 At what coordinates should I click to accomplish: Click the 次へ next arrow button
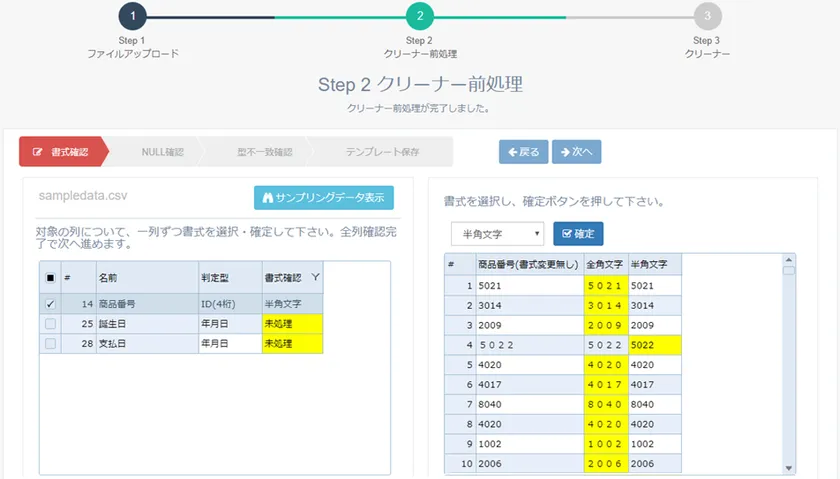coord(576,152)
